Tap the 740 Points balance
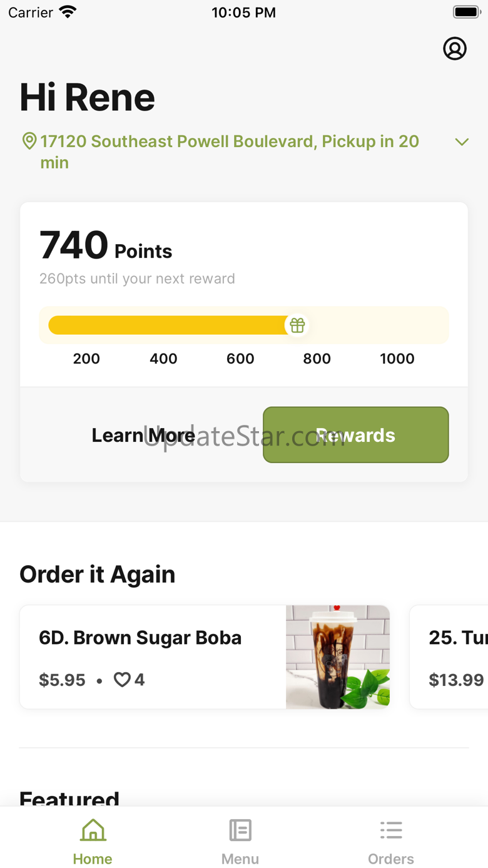This screenshot has width=488, height=868. [106, 245]
